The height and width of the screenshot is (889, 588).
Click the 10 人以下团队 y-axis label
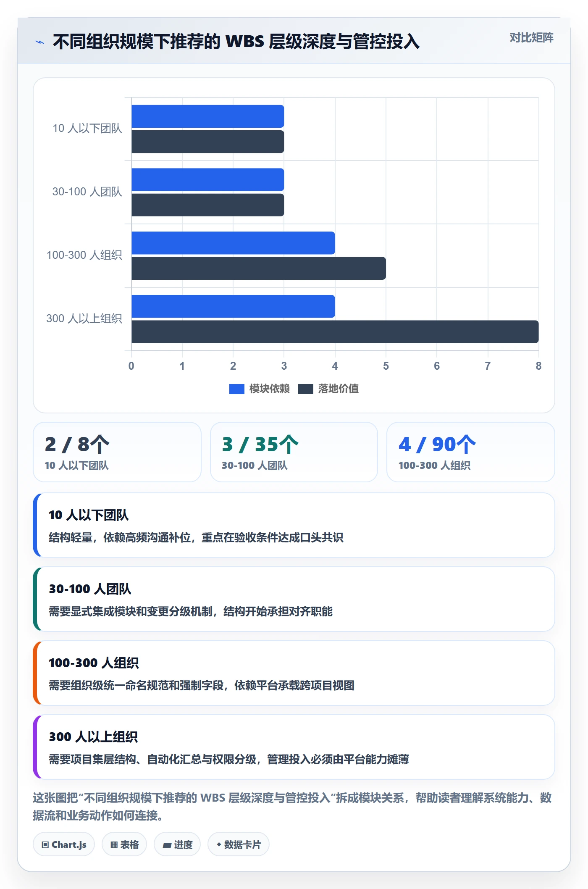coord(87,129)
